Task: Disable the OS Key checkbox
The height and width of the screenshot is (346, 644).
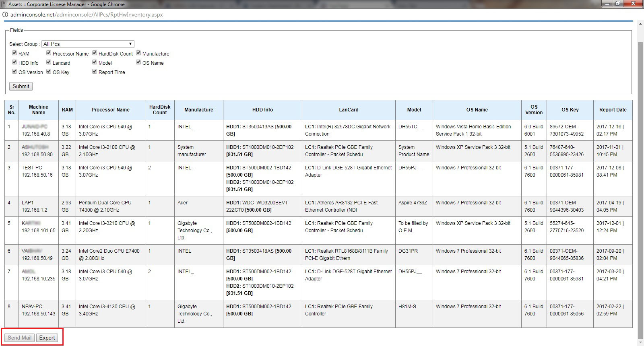Action: coord(49,72)
